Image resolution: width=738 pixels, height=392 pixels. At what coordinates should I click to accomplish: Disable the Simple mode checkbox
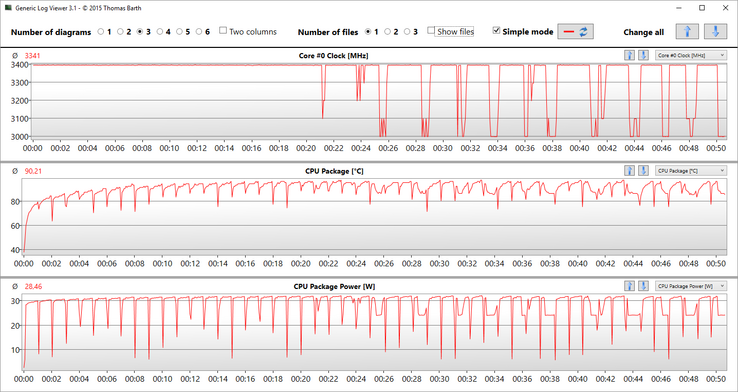(496, 31)
